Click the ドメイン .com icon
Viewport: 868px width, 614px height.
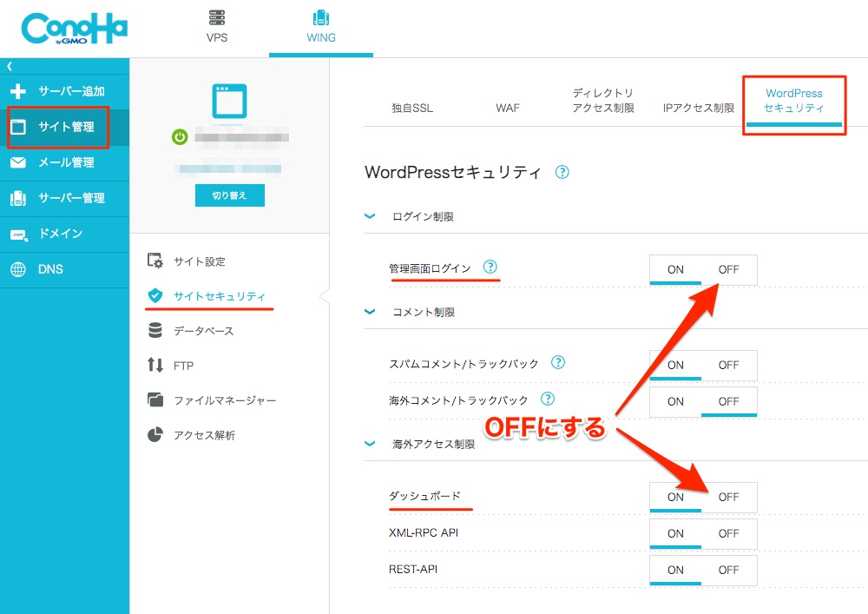18,234
